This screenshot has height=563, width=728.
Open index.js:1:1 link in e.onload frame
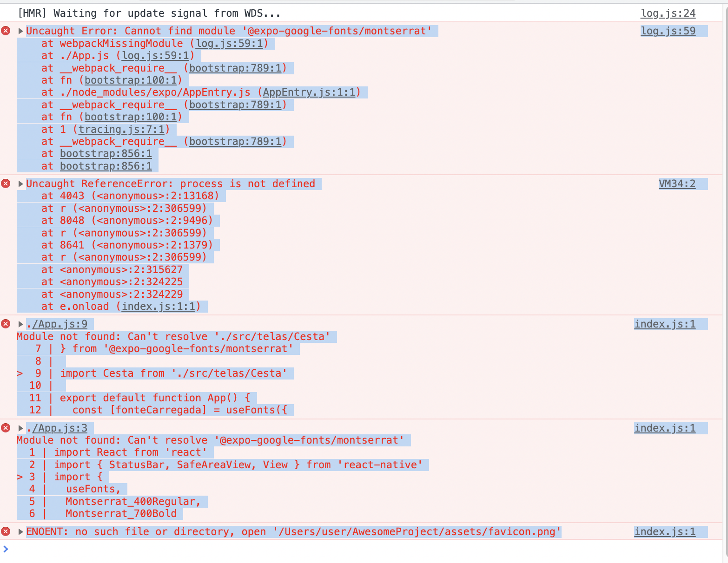[x=159, y=307]
